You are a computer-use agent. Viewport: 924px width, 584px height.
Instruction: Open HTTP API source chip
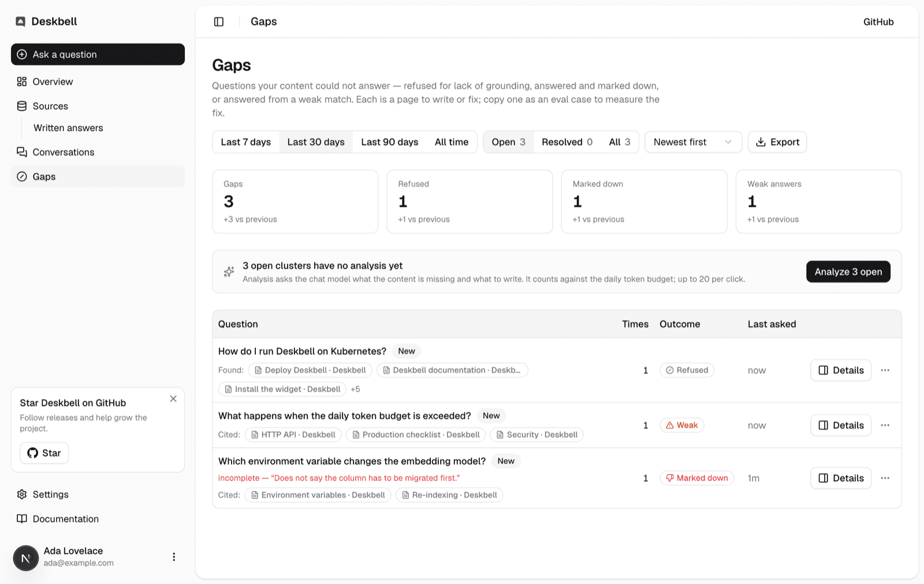click(293, 435)
